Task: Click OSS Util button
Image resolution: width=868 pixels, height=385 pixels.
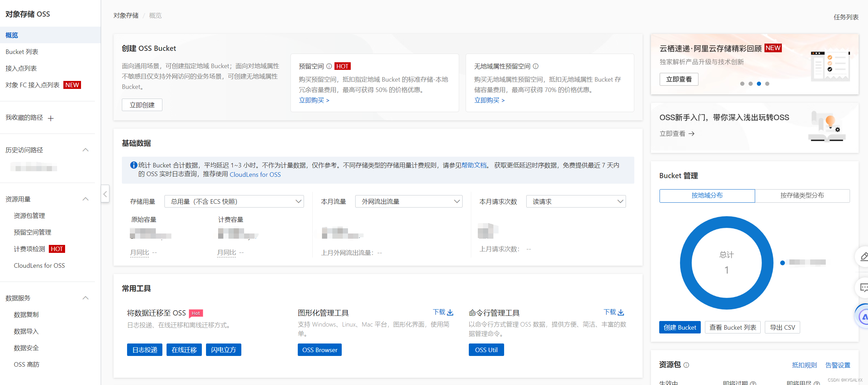Action: (486, 350)
